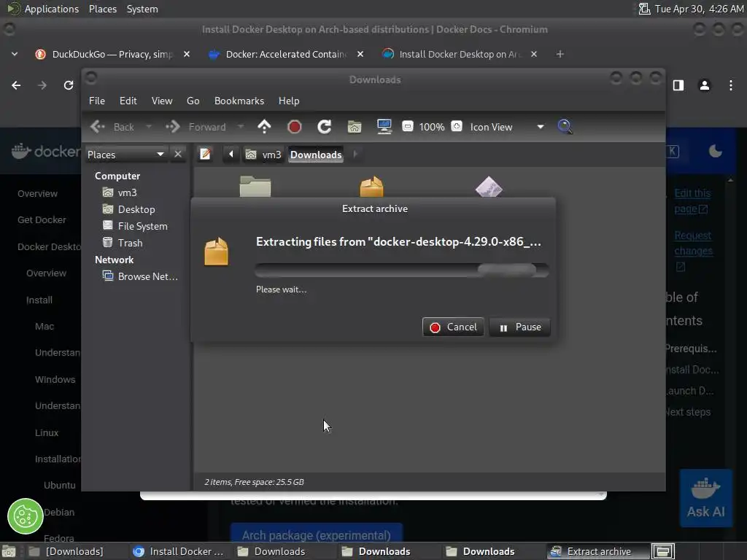This screenshot has width=747, height=560.
Task: Switch to Install Docker taskbar item
Action: [x=178, y=551]
